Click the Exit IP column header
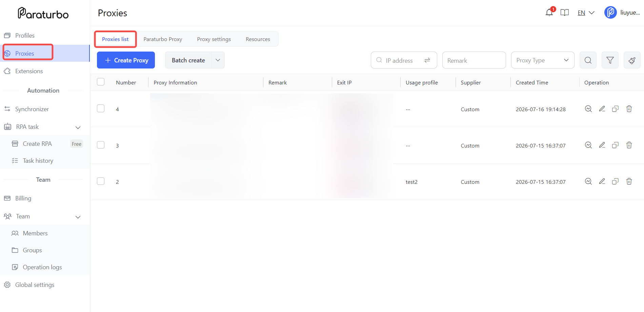 [x=344, y=82]
